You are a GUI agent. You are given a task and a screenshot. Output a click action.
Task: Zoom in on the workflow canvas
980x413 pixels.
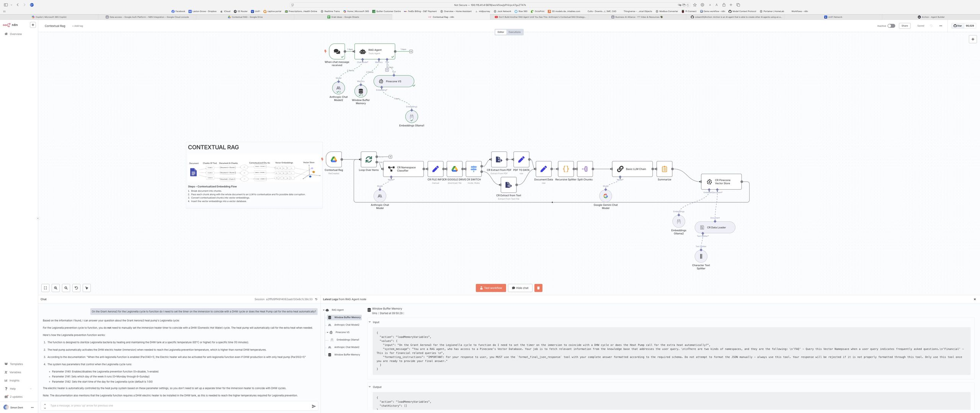point(56,288)
